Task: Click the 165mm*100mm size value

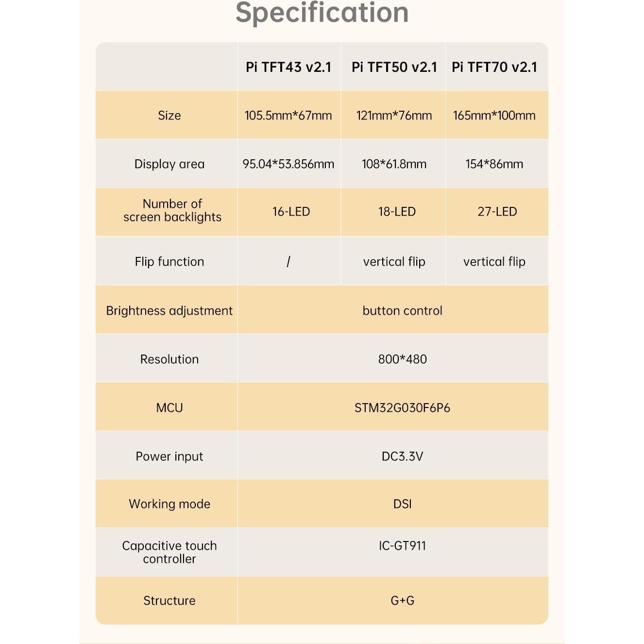Action: pos(494,116)
